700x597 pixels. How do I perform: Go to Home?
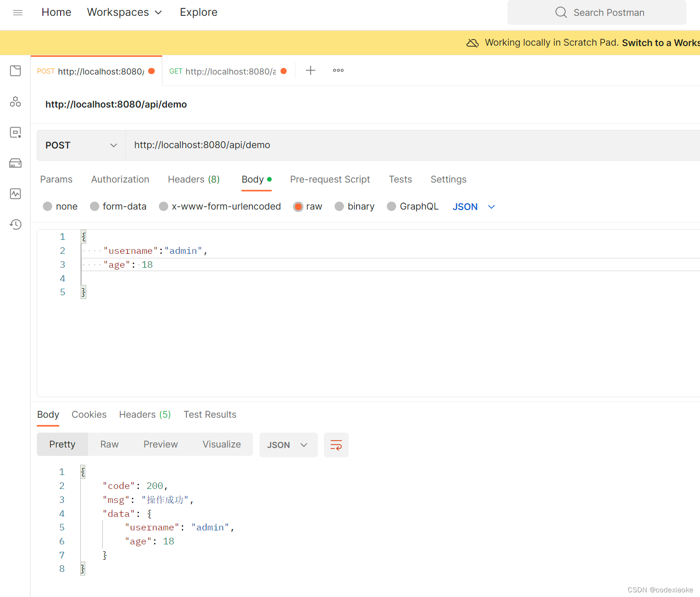[x=56, y=13]
